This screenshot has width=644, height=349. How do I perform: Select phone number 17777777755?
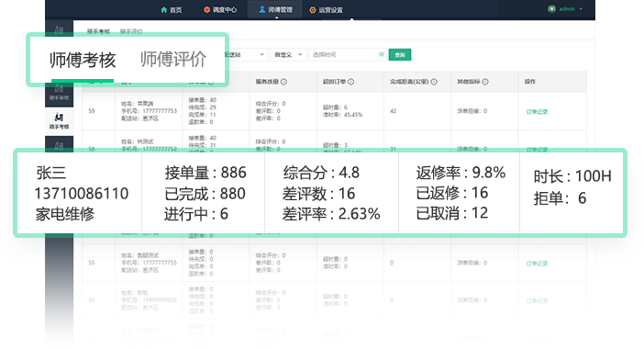(160, 263)
